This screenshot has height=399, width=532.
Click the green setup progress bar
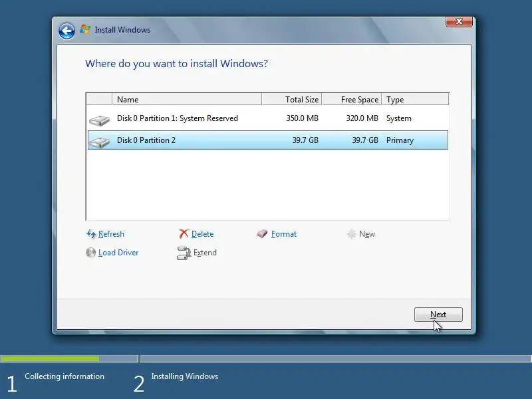50,358
